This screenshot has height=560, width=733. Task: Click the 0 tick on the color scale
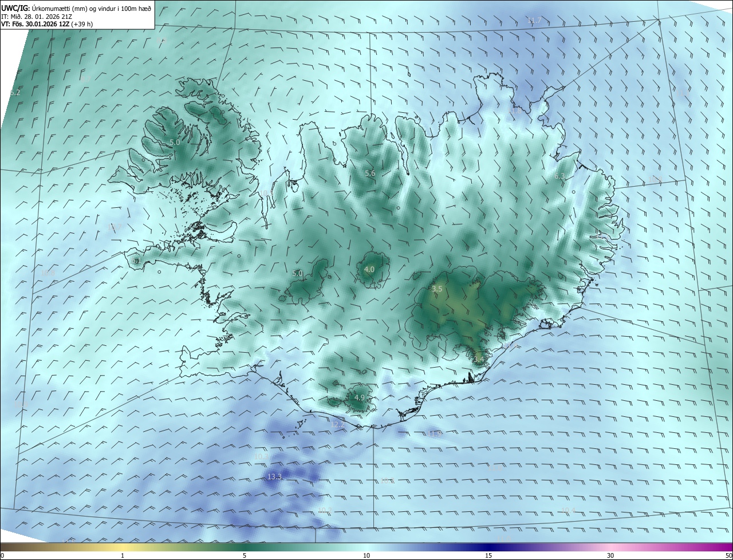2,555
